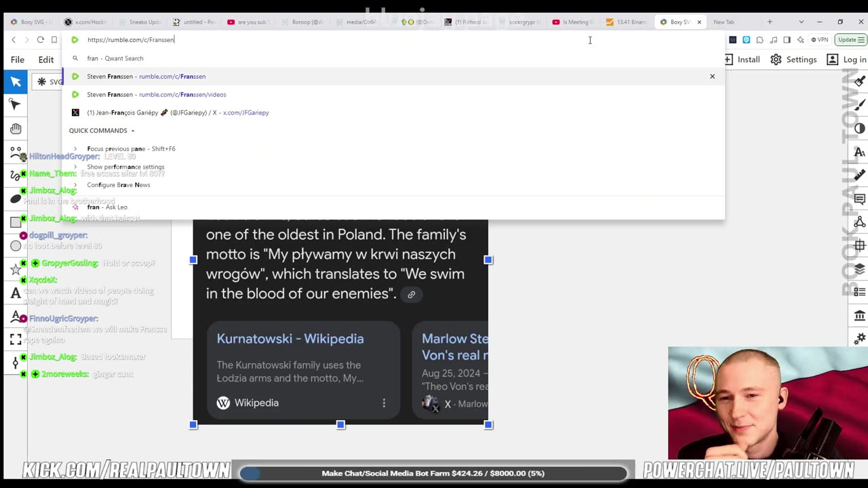
Task: Open the Geometry ruler panel
Action: click(x=860, y=176)
